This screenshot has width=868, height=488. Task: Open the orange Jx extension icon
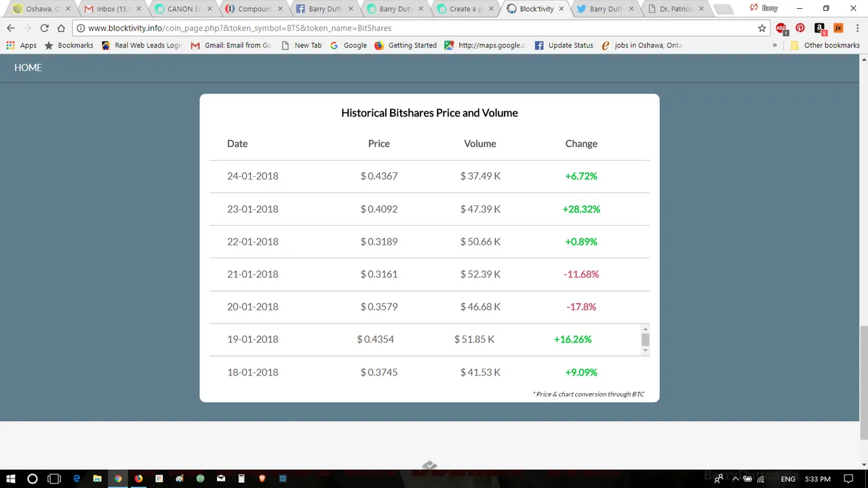pyautogui.click(x=838, y=28)
